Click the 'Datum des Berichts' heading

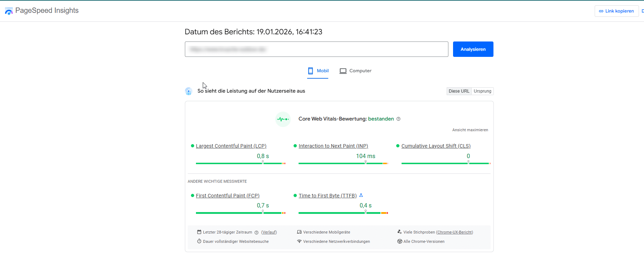click(254, 32)
